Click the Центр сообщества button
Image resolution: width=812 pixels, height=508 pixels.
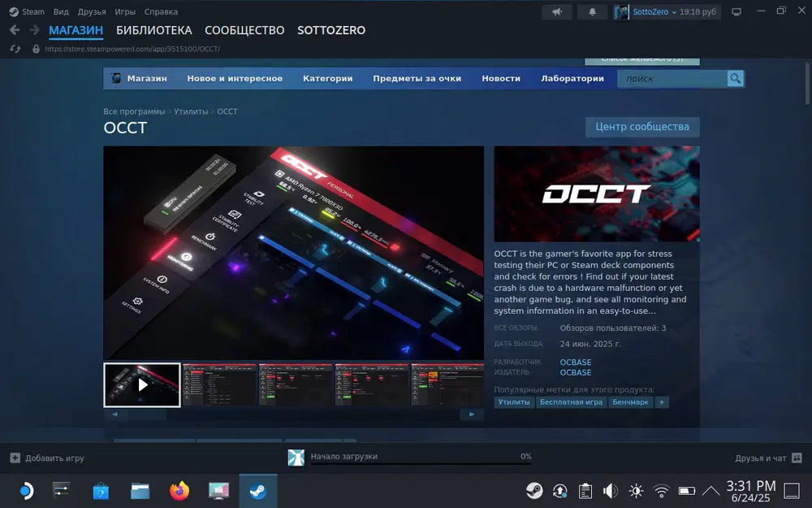click(x=642, y=127)
